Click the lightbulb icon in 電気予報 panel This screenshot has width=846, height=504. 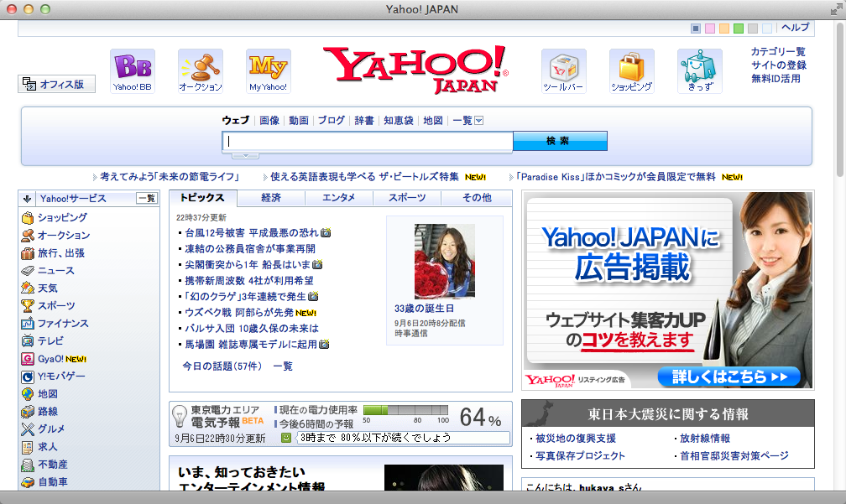[x=179, y=416]
